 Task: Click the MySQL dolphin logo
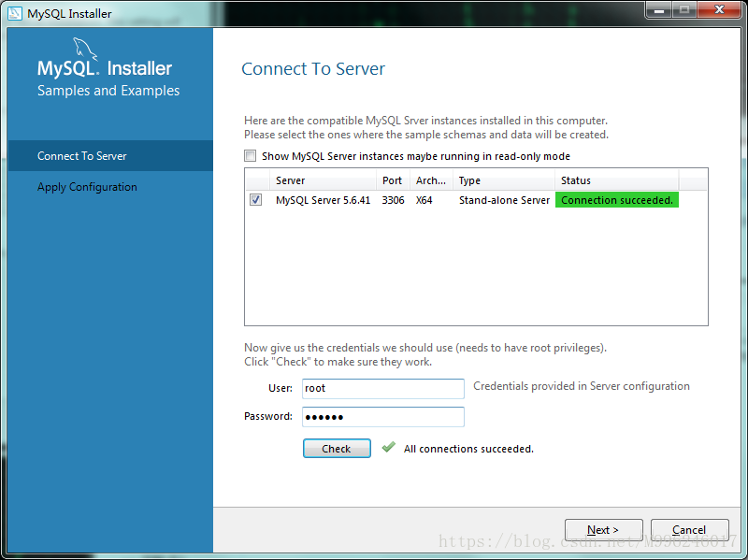coord(84,49)
